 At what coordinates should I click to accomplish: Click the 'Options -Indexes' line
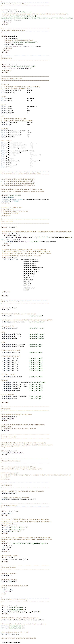(7, 513)
